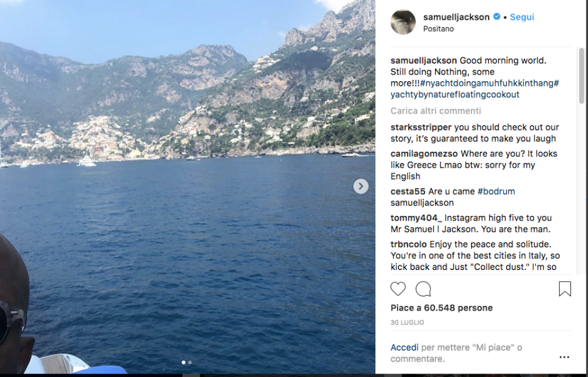Open the three-dots more options menu
This screenshot has height=377, width=588.
coord(564,357)
